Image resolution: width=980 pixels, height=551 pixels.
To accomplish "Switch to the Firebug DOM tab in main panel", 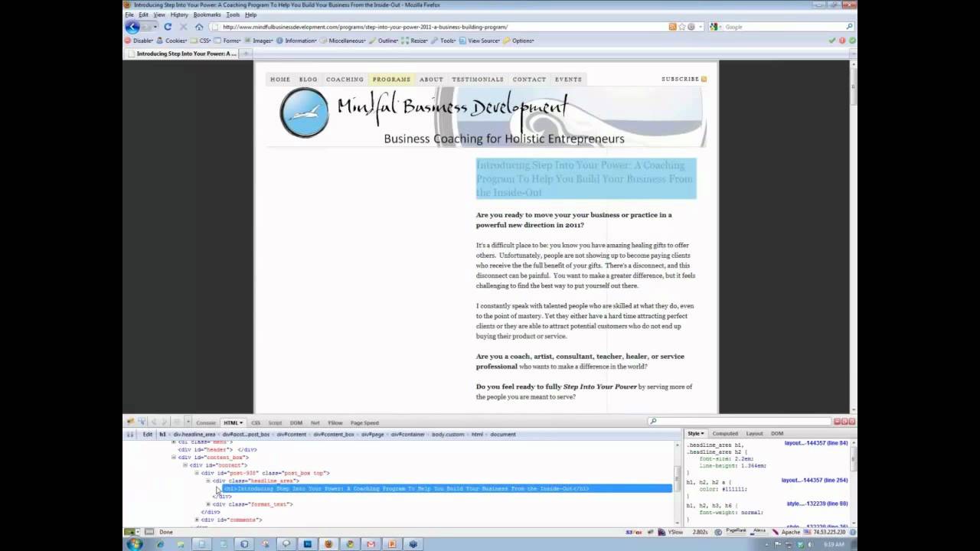I will click(x=296, y=422).
